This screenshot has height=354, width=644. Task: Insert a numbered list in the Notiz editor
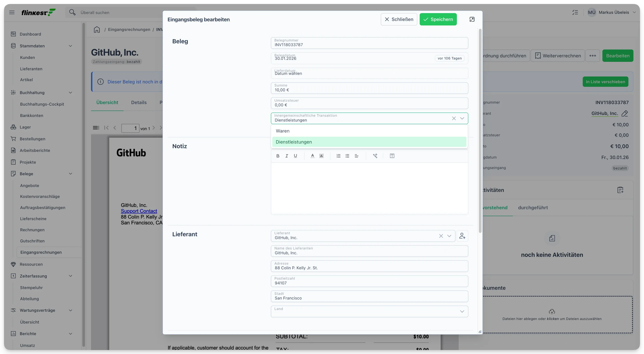coord(338,156)
